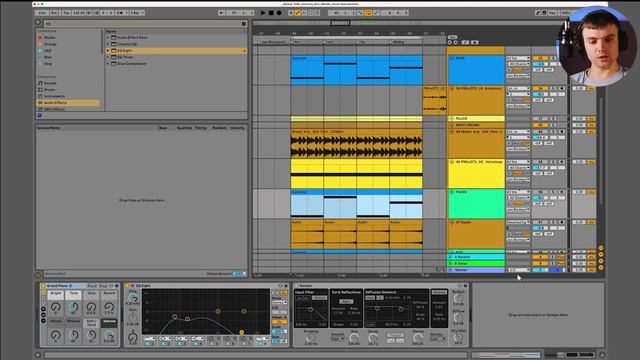Click the Reverb Decay knob
Image resolution: width=640 pixels, height=360 pixels.
coord(373,338)
